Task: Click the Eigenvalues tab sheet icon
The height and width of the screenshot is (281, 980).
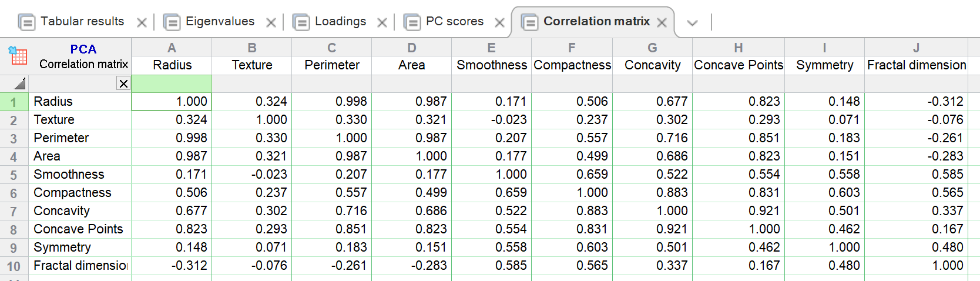Action: 172,22
